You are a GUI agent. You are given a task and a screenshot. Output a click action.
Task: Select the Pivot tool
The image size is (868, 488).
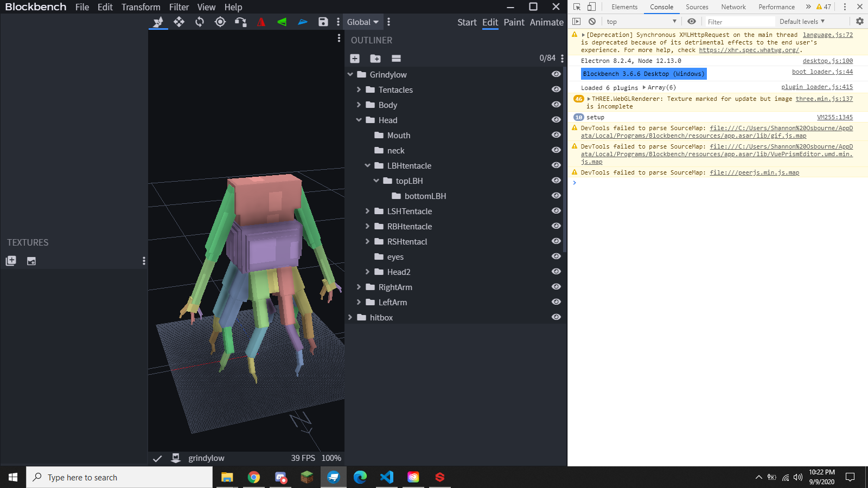220,22
